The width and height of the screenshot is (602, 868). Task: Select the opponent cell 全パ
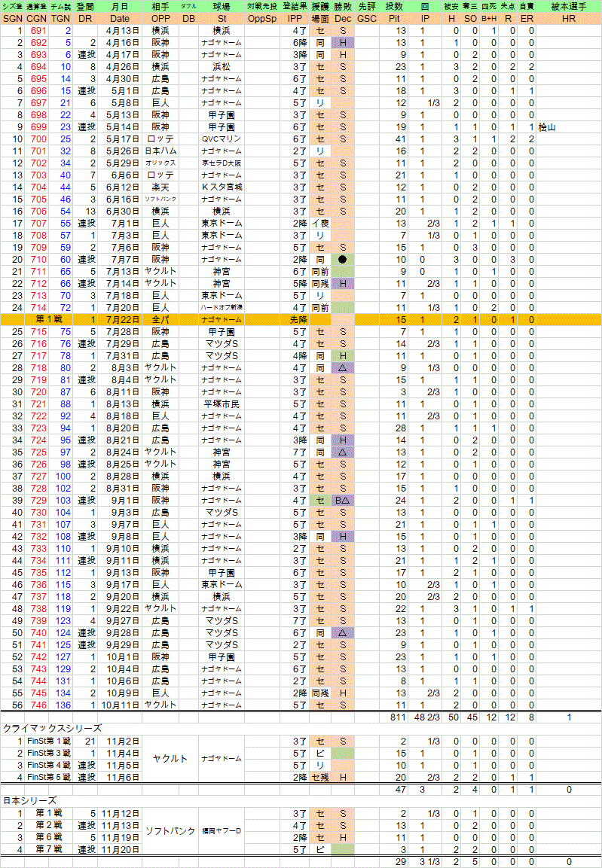160,320
